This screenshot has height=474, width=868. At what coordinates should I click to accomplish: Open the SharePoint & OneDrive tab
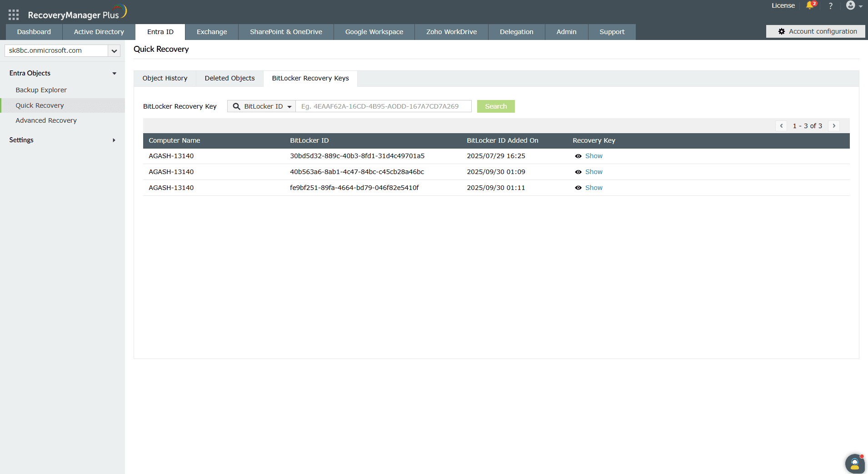pyautogui.click(x=286, y=32)
